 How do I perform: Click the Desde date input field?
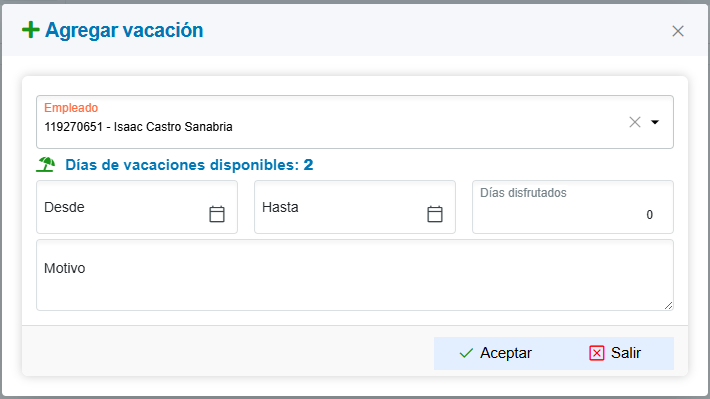pyautogui.click(x=137, y=207)
